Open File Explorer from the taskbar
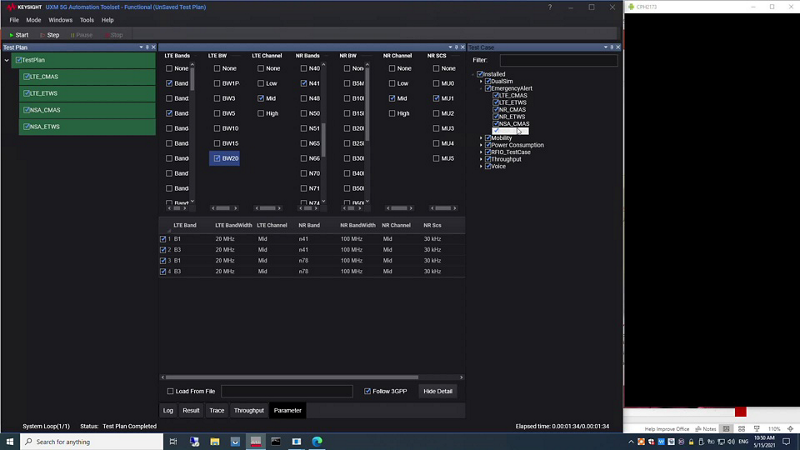 (x=215, y=441)
